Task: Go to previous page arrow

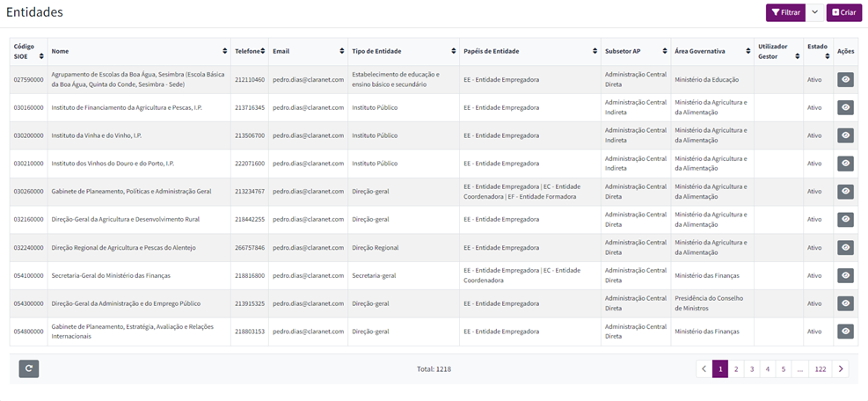Action: pos(704,368)
